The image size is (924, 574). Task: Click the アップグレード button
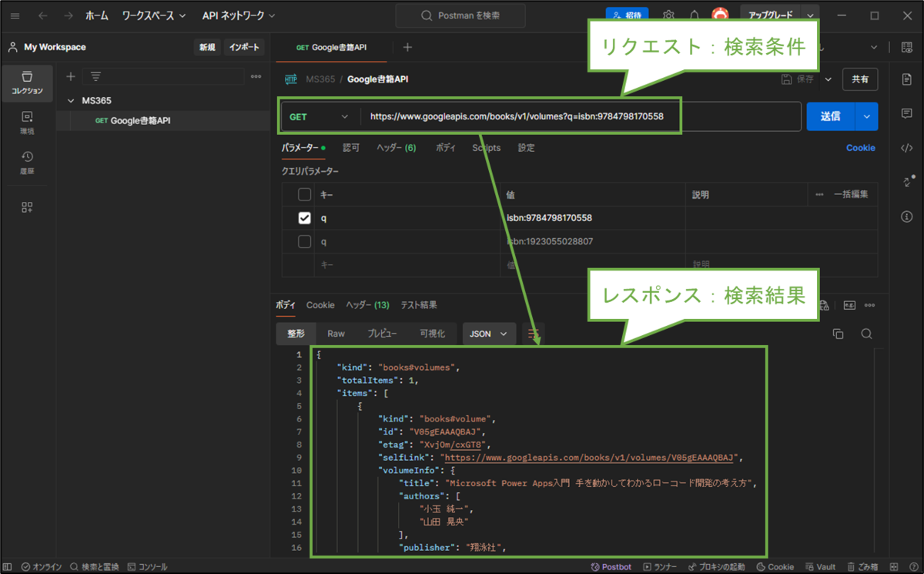click(x=771, y=15)
